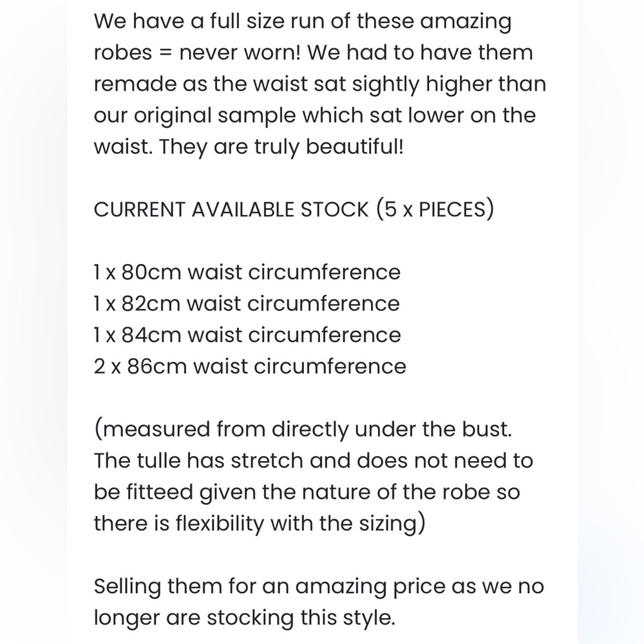This screenshot has width=644, height=644.
Task: Click the 'robes = never worn!' text
Action: pos(197,53)
